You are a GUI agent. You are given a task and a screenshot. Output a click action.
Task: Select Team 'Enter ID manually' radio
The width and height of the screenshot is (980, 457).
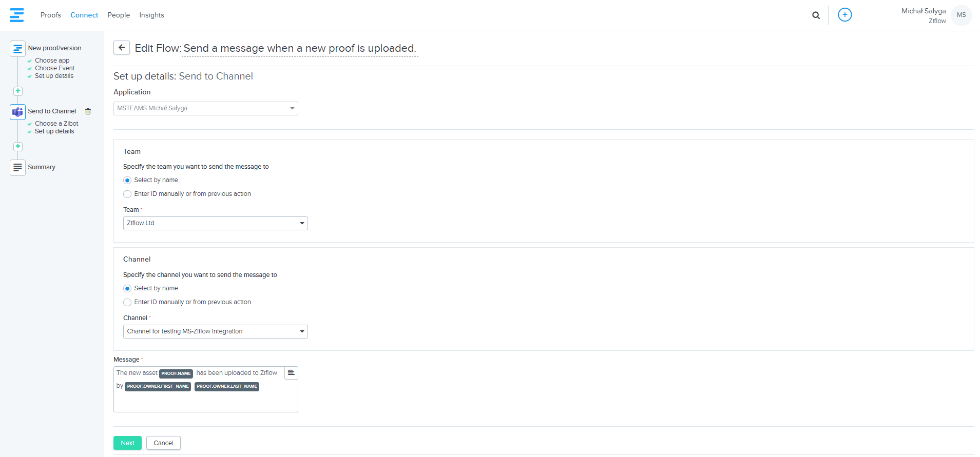point(127,194)
